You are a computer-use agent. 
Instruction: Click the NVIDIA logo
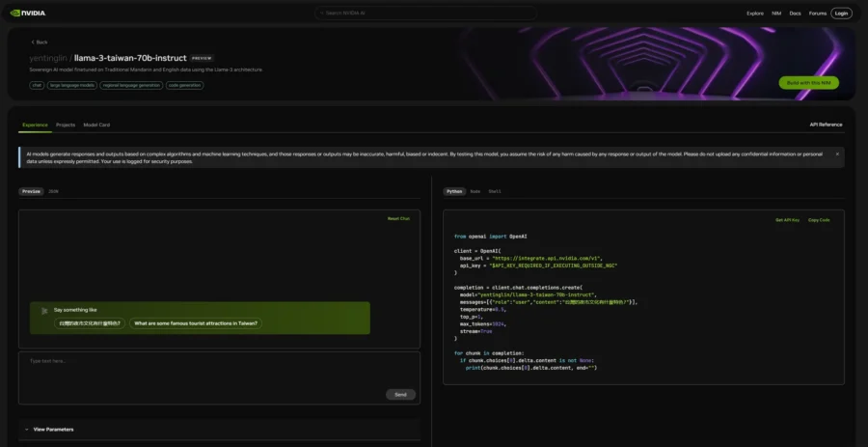pyautogui.click(x=28, y=14)
